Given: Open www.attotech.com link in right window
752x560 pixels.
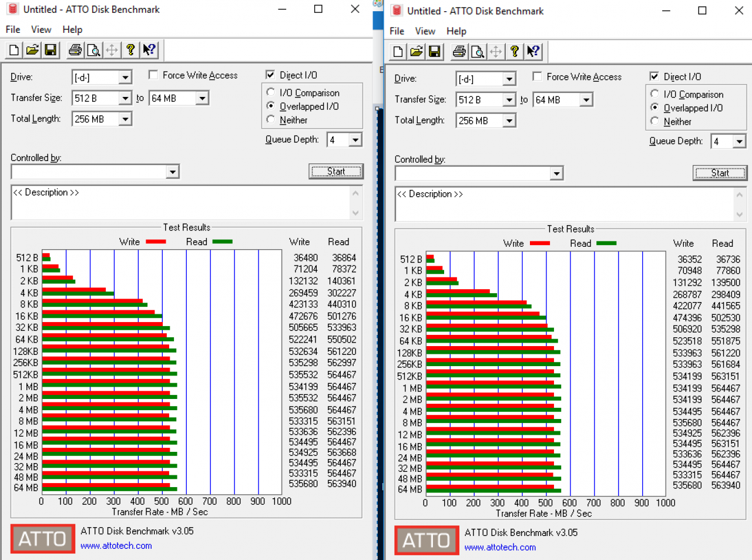Looking at the screenshot, I should [501, 548].
